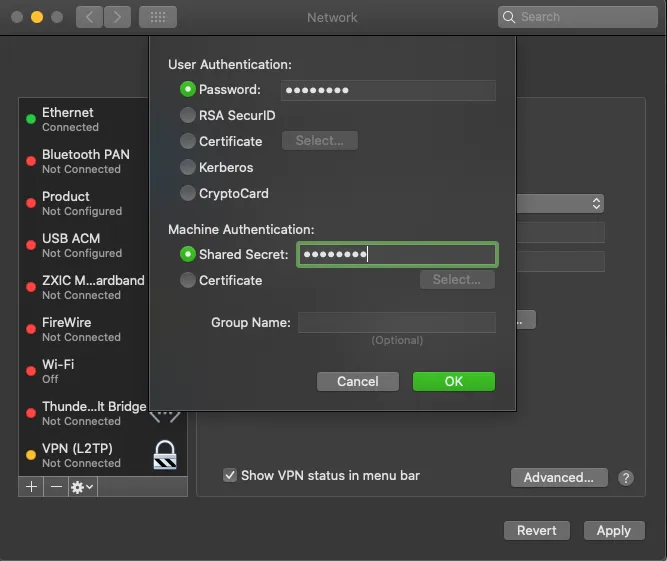
Task: Focus the Search field
Action: [x=578, y=17]
